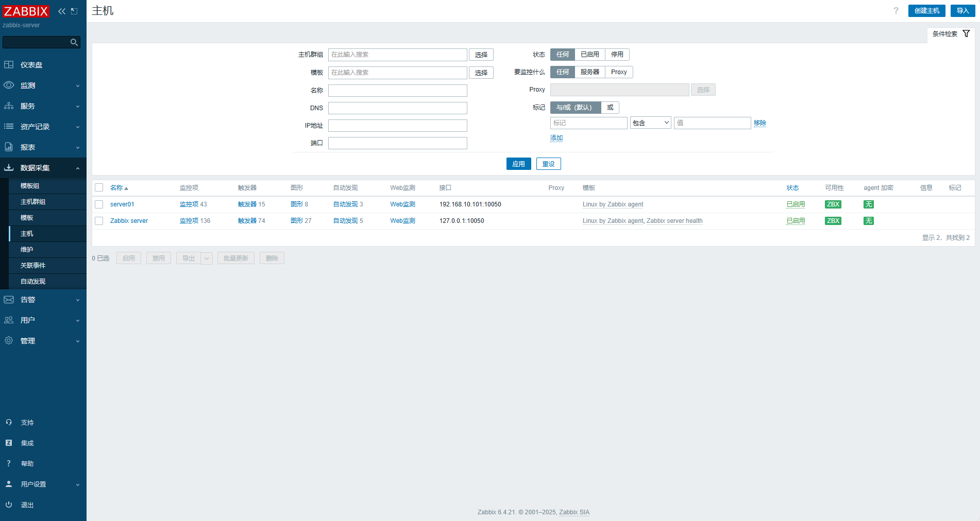Screen dimensions: 980x521
Task: Toggle kiosk sidebar hide icon
Action: 74,11
